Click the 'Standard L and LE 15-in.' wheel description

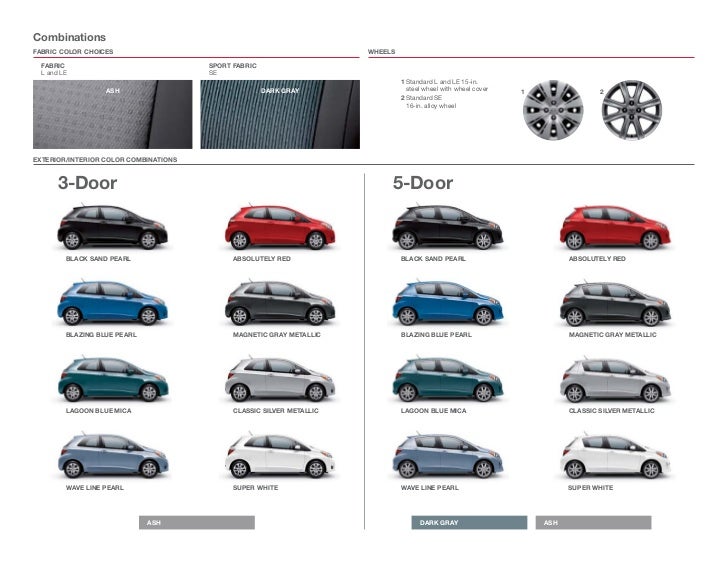point(444,85)
